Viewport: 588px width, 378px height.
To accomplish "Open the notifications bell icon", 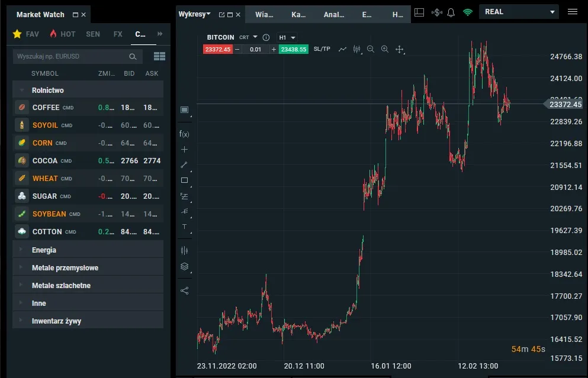I will (x=451, y=12).
